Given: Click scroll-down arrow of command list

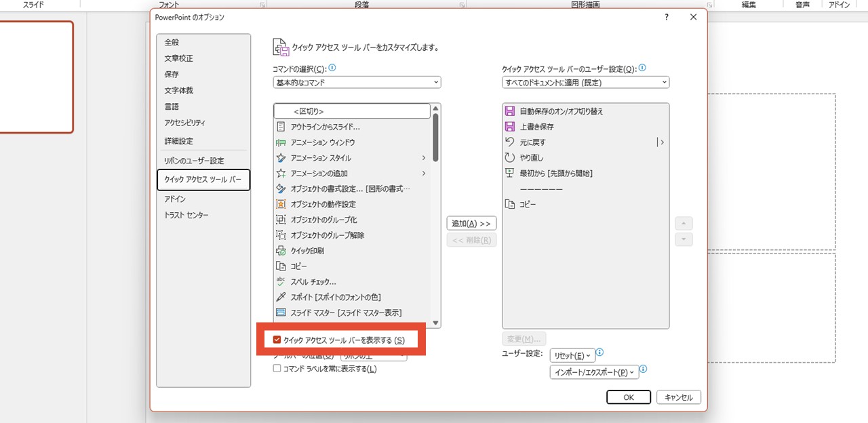Looking at the screenshot, I should [x=436, y=323].
